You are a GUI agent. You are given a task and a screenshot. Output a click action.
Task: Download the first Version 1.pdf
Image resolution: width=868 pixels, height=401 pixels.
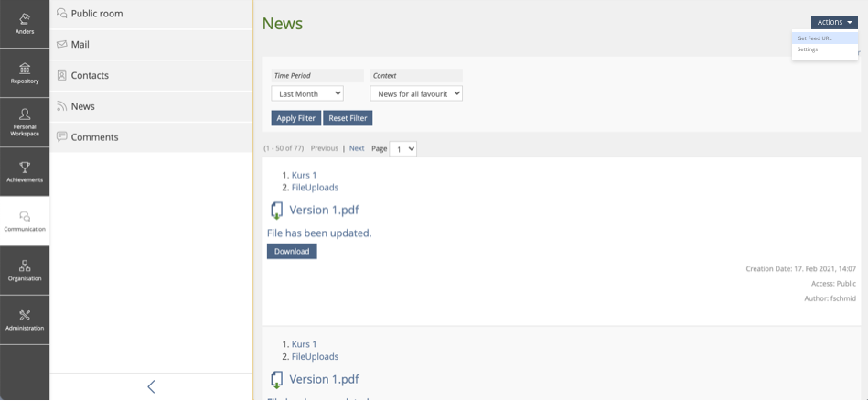tap(292, 251)
